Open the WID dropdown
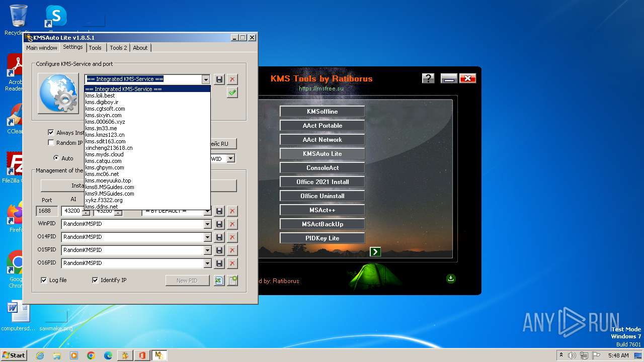This screenshot has height=362, width=644. (x=230, y=159)
